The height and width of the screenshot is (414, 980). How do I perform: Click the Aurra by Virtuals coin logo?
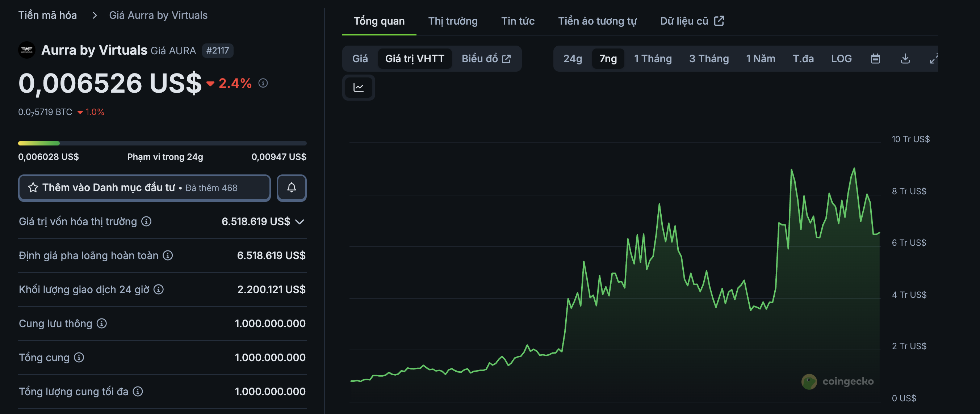coord(27,50)
